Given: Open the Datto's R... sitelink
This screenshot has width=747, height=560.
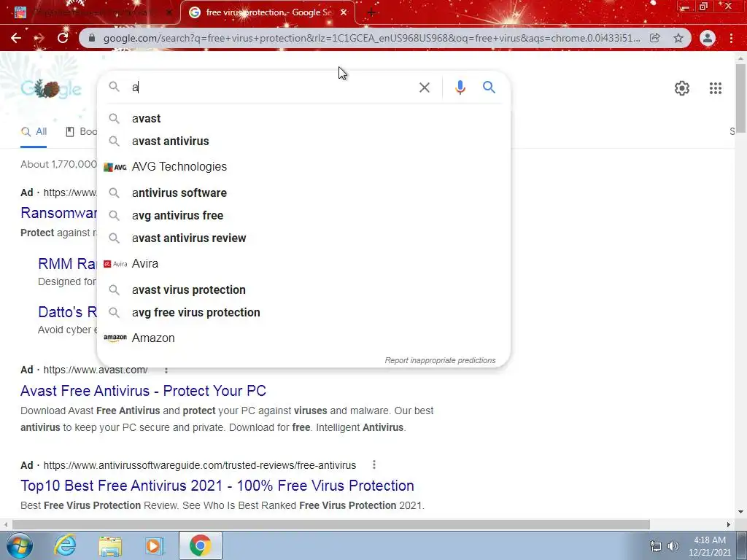Looking at the screenshot, I should pos(67,312).
